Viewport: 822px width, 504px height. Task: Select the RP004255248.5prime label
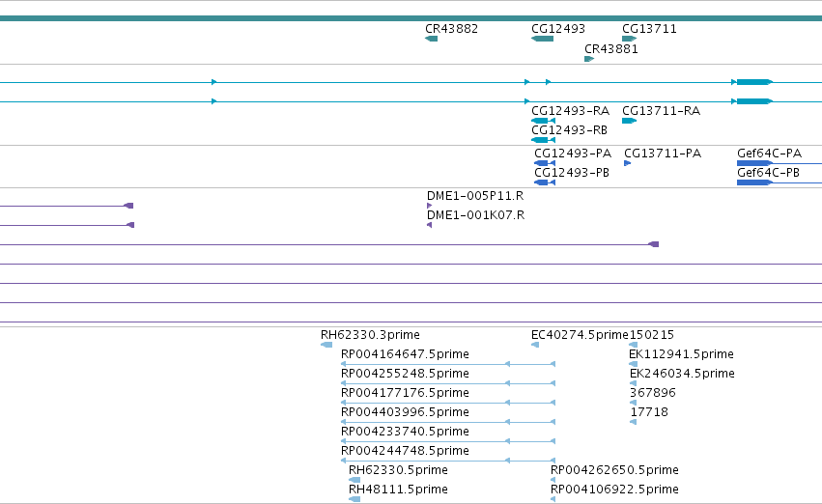coord(405,374)
